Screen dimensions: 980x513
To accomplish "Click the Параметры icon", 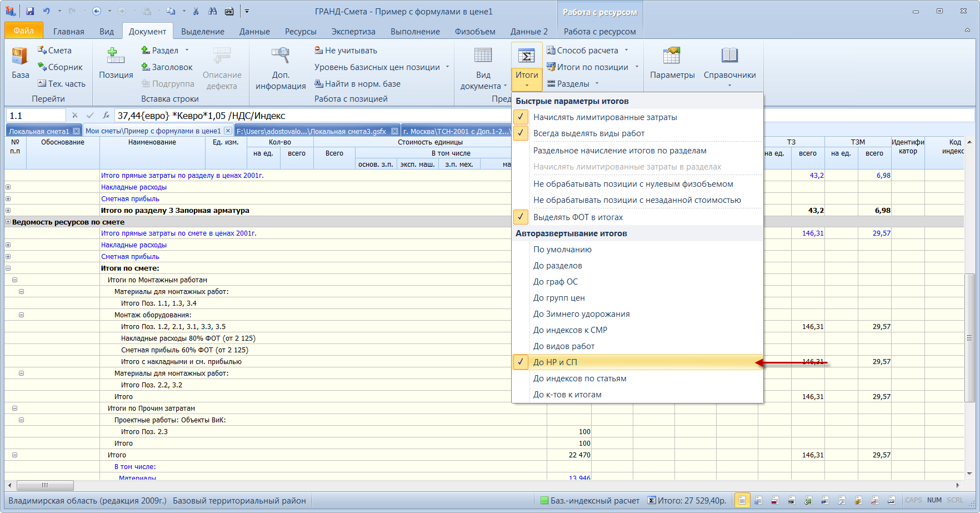I will (672, 56).
